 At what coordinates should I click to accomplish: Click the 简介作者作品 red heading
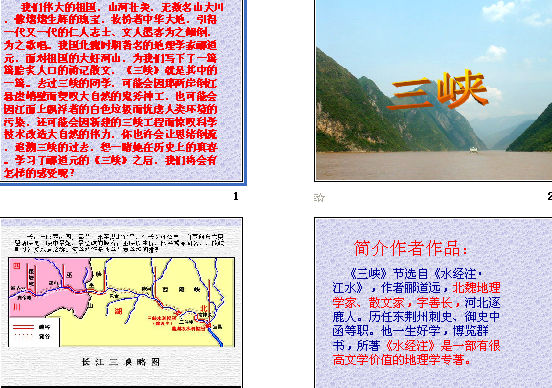tap(411, 248)
